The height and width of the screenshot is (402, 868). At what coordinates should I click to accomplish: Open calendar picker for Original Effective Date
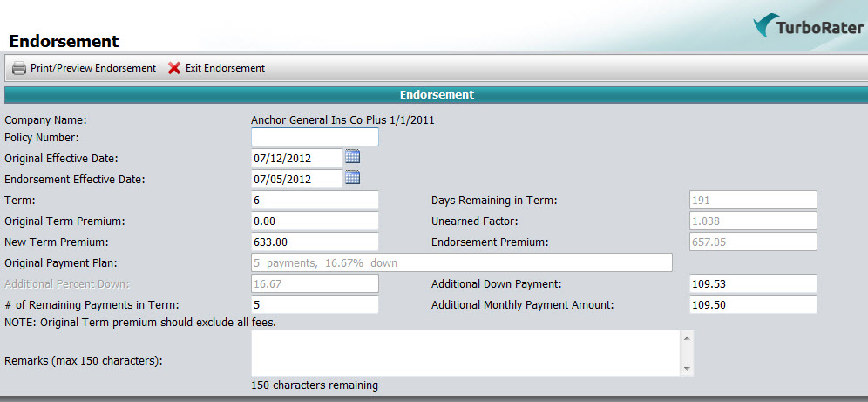(x=352, y=157)
